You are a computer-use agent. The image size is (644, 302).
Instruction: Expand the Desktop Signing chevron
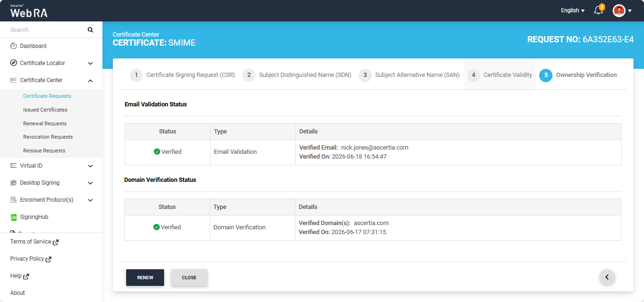[x=90, y=183]
